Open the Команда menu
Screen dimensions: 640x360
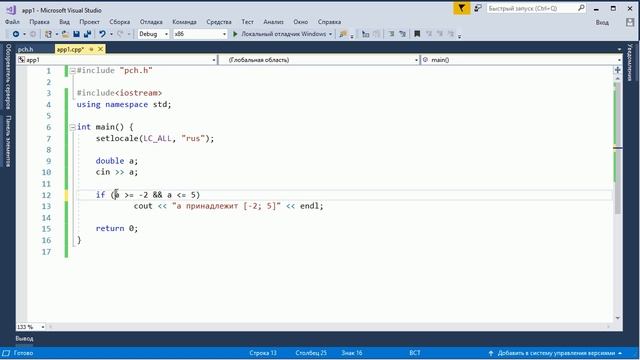(x=184, y=22)
